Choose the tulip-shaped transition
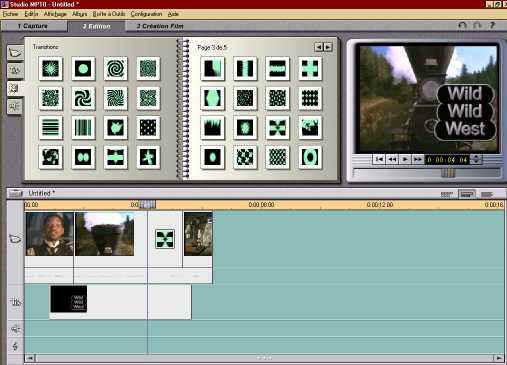 pyautogui.click(x=116, y=127)
